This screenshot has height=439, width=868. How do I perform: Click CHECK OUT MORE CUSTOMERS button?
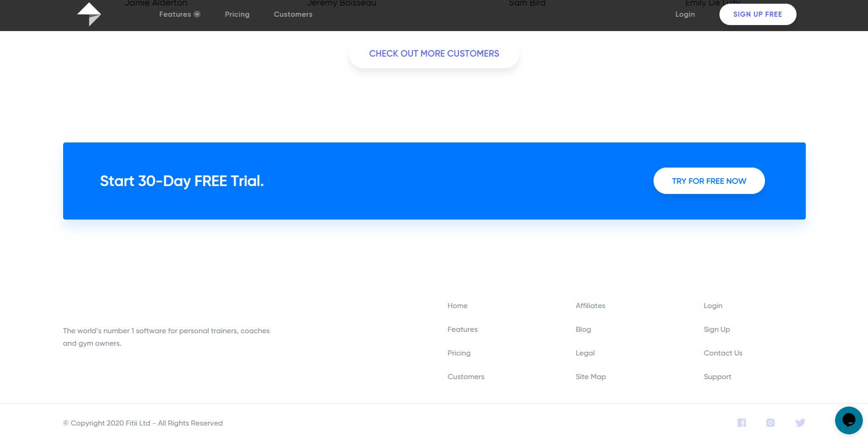click(x=434, y=53)
